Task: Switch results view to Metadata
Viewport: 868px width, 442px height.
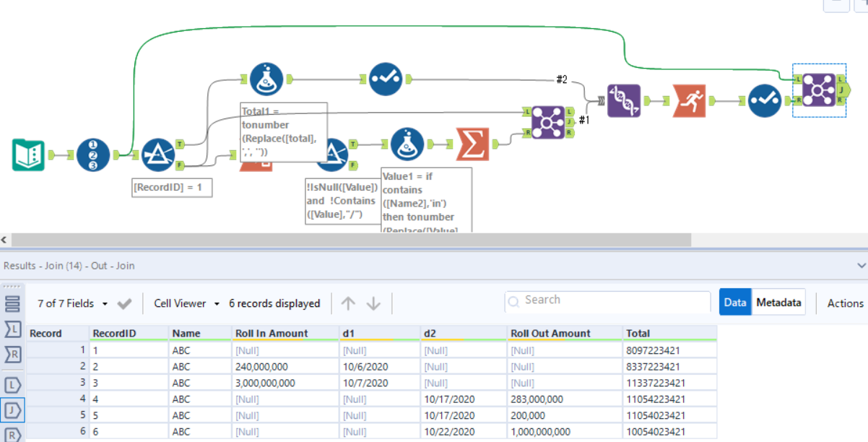Action: [x=778, y=302]
